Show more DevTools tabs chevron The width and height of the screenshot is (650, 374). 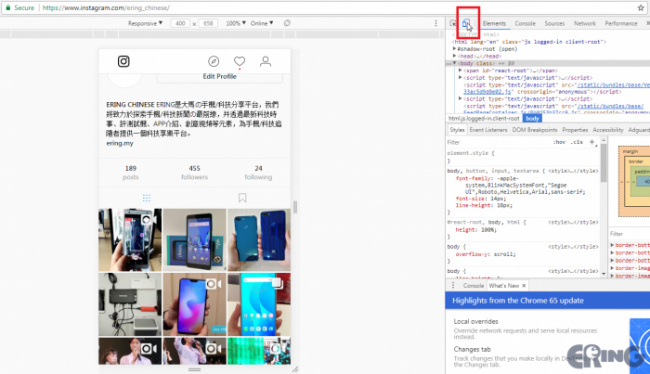click(x=648, y=24)
